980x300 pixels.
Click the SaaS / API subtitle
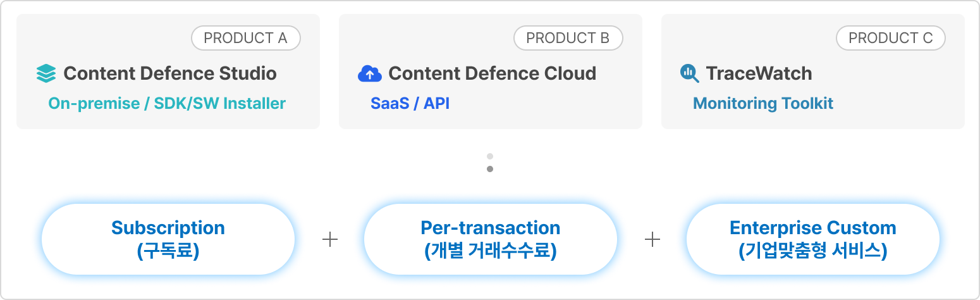click(410, 103)
